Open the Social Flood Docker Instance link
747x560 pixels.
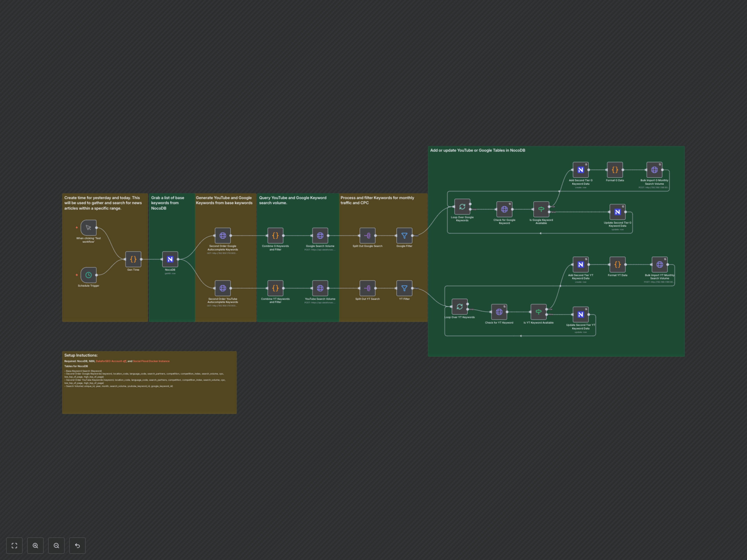(x=151, y=361)
